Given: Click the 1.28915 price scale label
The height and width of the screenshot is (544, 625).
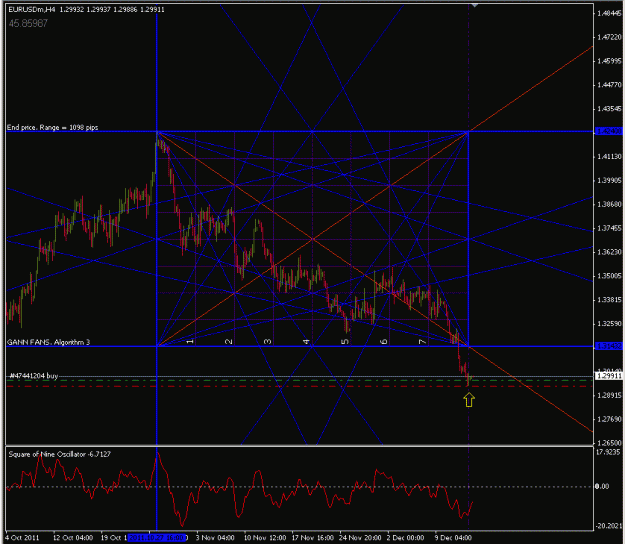Looking at the screenshot, I should pos(609,395).
